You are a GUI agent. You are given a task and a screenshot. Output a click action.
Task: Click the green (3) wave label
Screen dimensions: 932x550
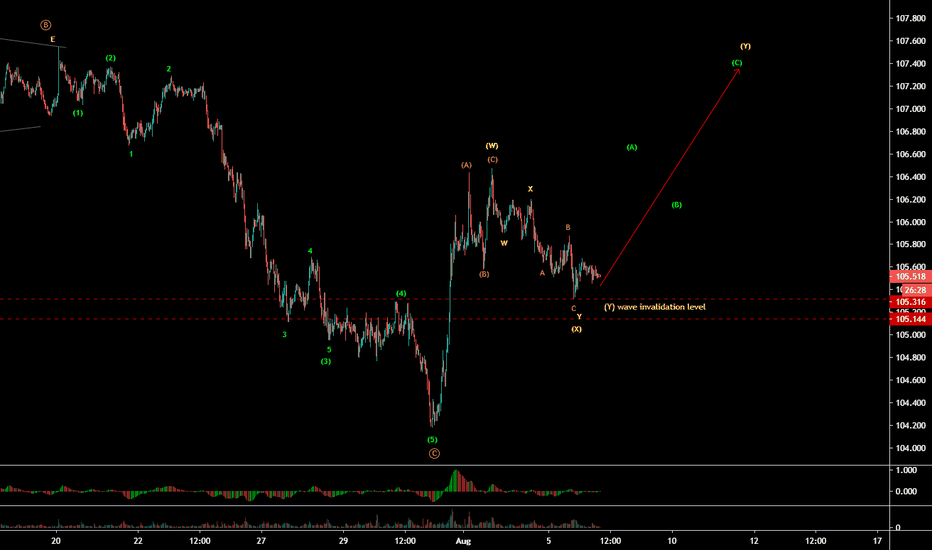point(326,362)
